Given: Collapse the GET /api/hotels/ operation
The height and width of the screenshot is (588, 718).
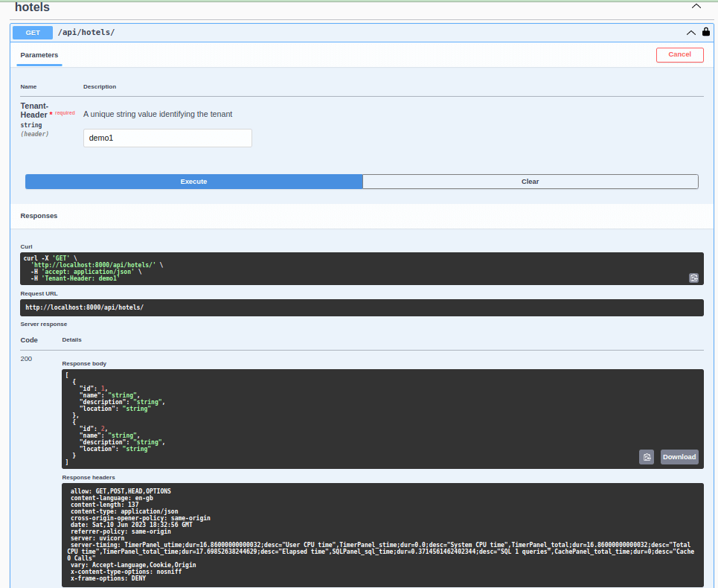Looking at the screenshot, I should [x=690, y=33].
